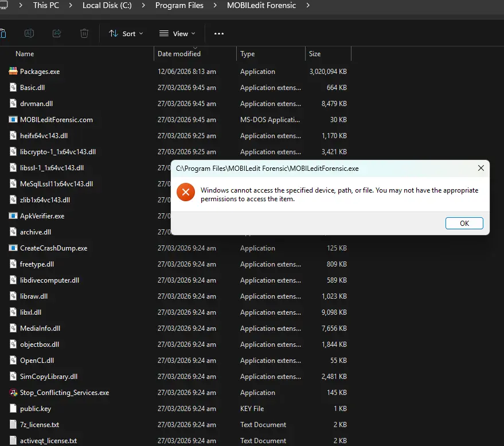The width and height of the screenshot is (504, 446).
Task: Expand chevron after This PC breadcrumb
Action: pos(71,5)
